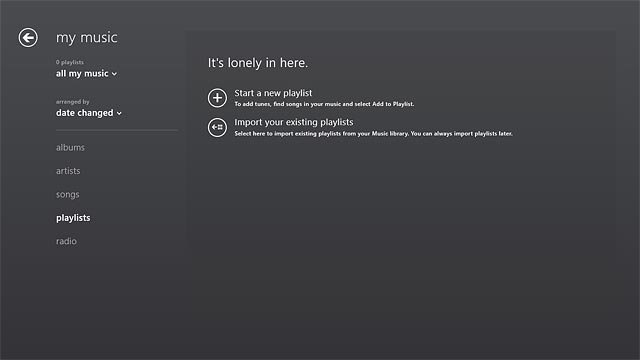This screenshot has height=360, width=640.
Task: Click the import playlists circle icon
Action: (x=217, y=127)
